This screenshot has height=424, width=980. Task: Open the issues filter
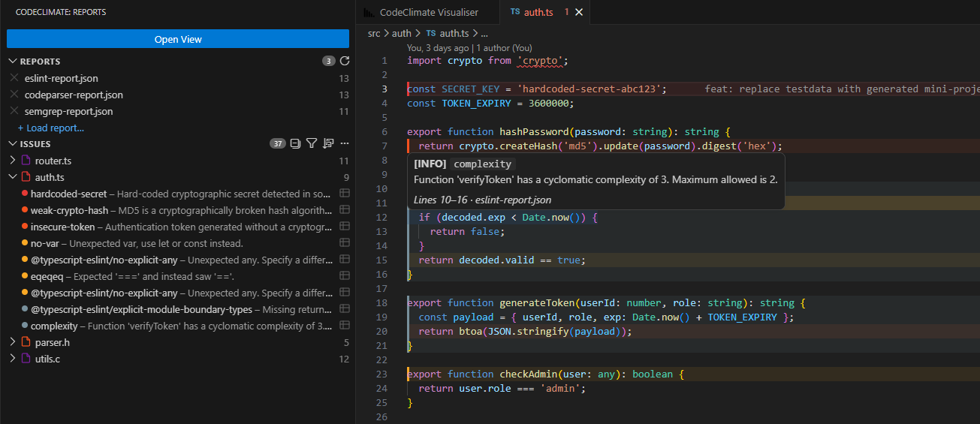pyautogui.click(x=312, y=143)
